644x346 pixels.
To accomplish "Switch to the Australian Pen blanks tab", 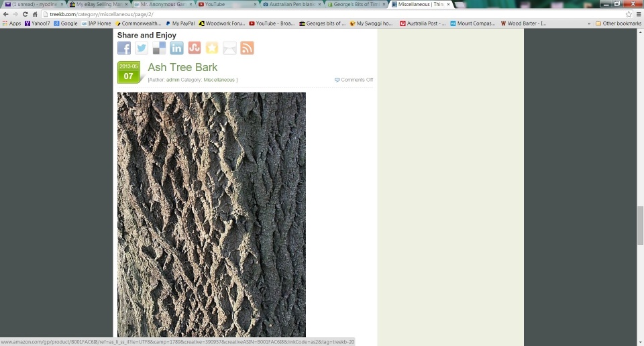I will pos(291,4).
